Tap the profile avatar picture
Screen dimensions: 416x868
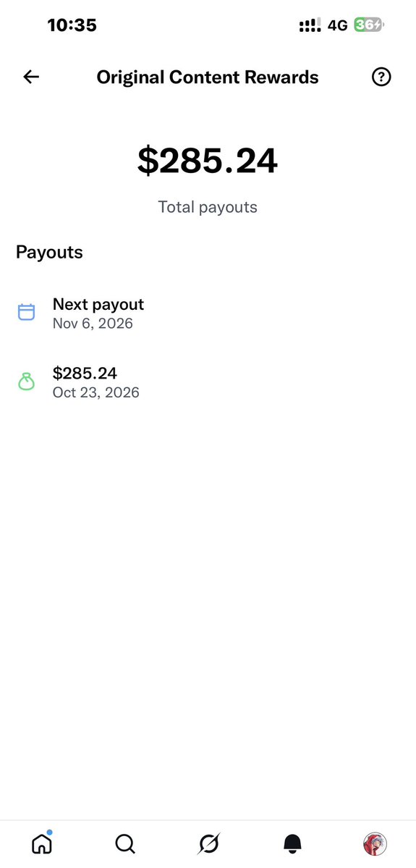click(375, 843)
